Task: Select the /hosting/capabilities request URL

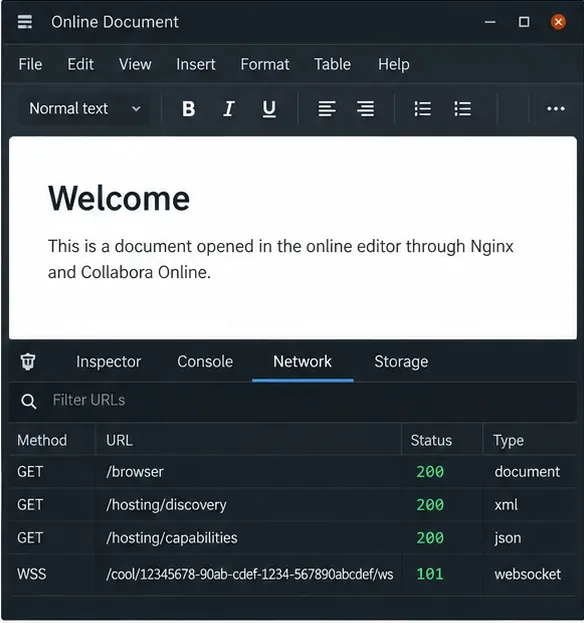Action: tap(172, 538)
